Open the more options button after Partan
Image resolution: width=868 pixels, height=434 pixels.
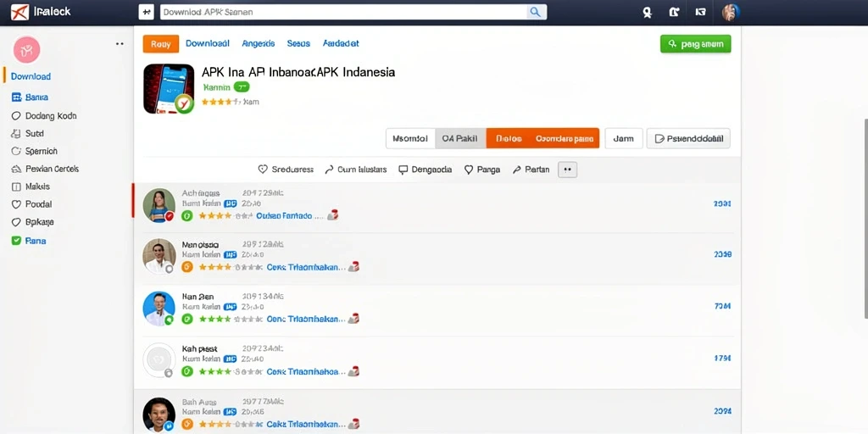[567, 170]
